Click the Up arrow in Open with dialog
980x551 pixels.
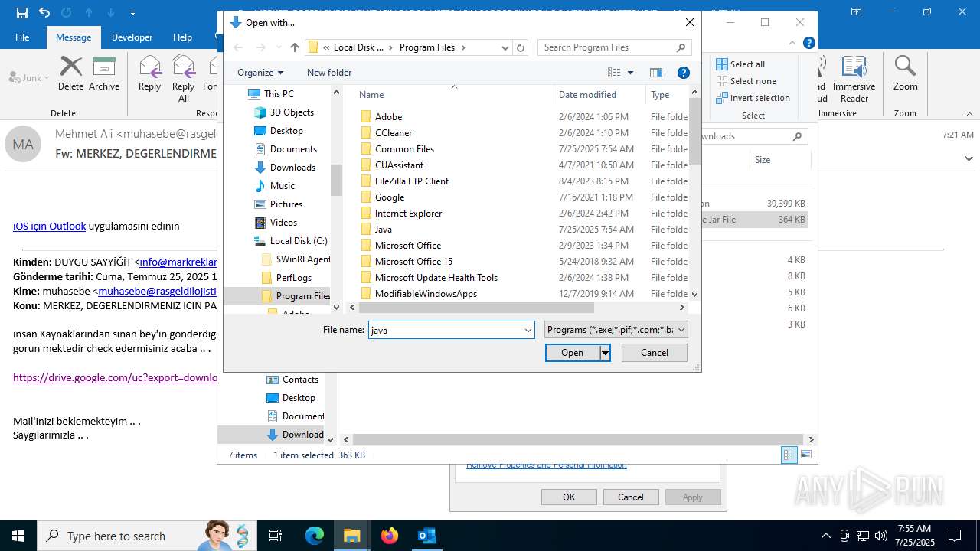point(295,47)
